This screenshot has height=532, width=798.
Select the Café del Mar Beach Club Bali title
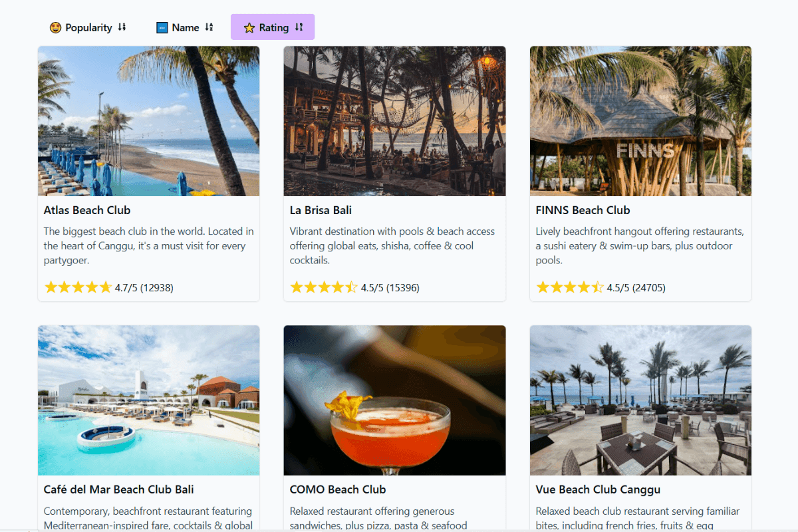click(119, 489)
